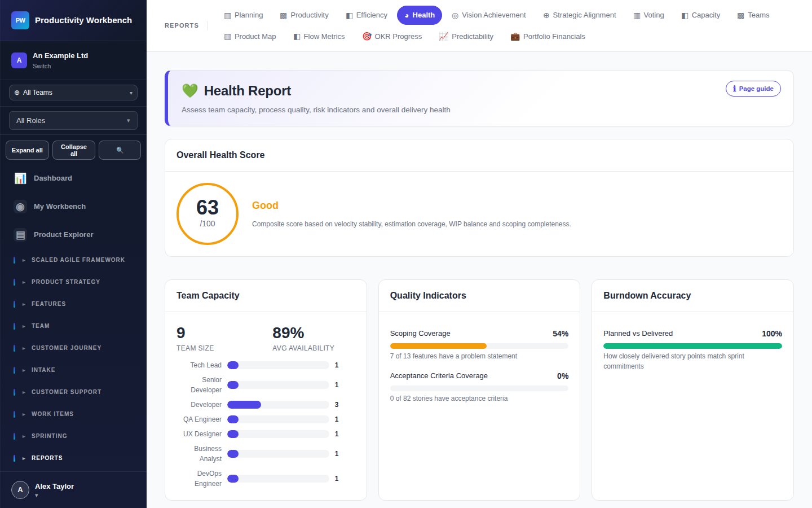Click the 'DevOps Engineer' role label
812x508 pixels.
[208, 479]
